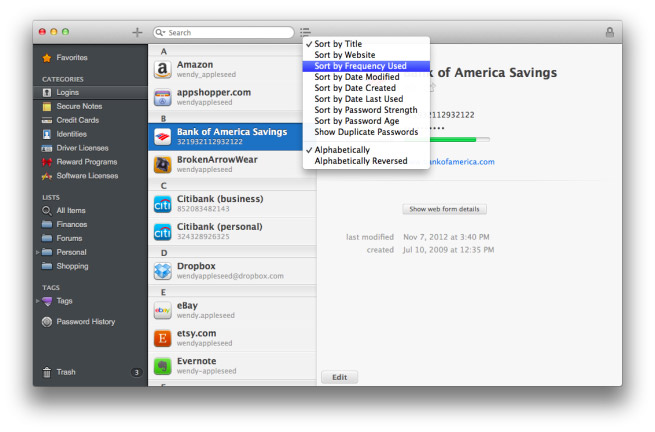Choose Sort by Date Modified
The width and height of the screenshot is (655, 432).
(366, 77)
